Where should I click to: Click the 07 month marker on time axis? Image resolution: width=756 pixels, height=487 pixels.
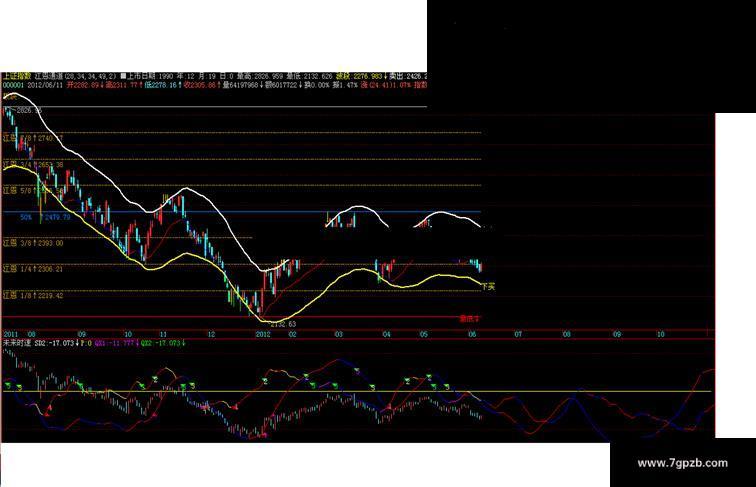pyautogui.click(x=518, y=334)
